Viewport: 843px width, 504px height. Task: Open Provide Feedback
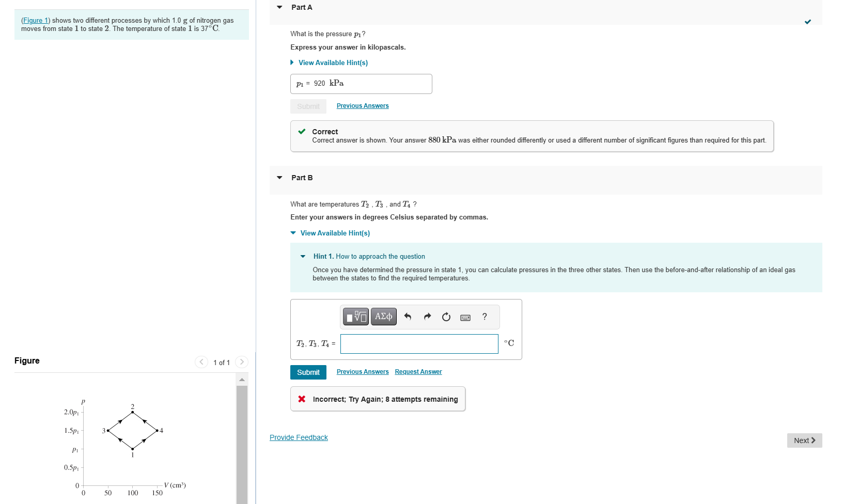(x=299, y=437)
